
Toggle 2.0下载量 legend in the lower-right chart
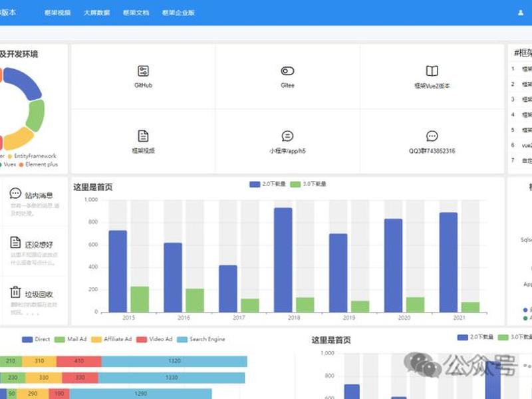(475, 337)
